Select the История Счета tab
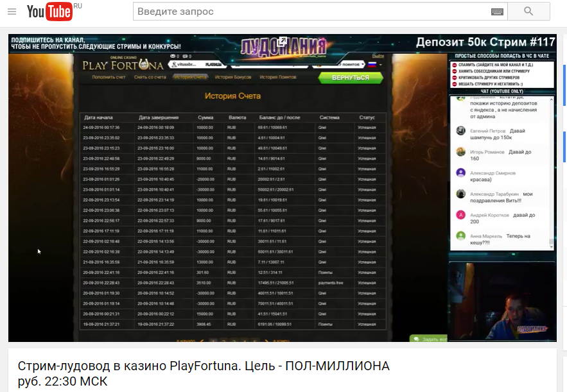 tap(190, 77)
